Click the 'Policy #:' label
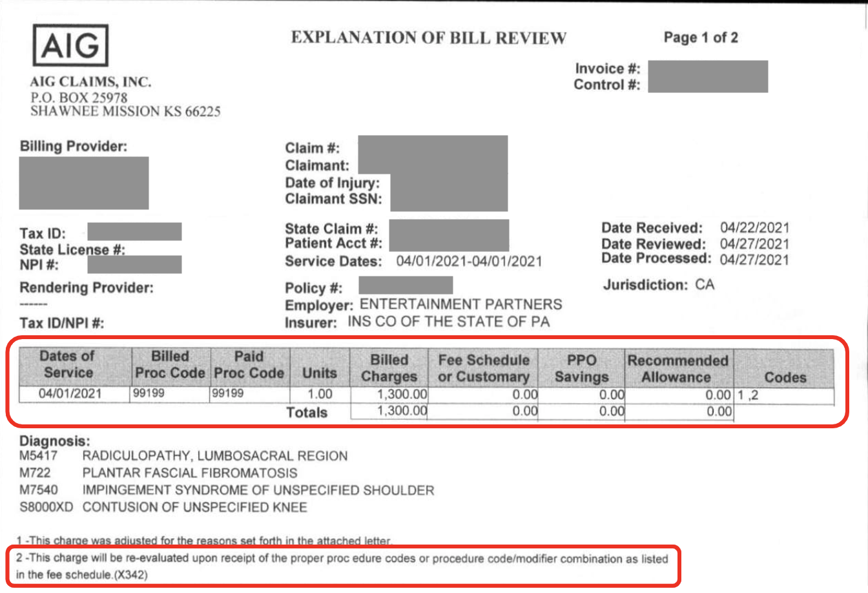 tap(314, 288)
